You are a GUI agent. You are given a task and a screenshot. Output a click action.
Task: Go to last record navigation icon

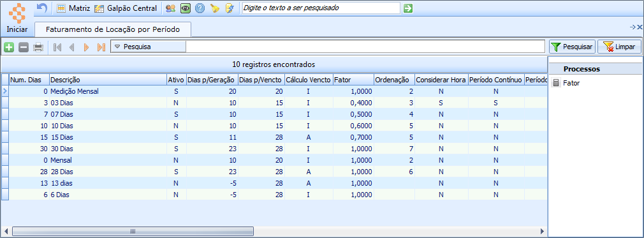[101, 47]
